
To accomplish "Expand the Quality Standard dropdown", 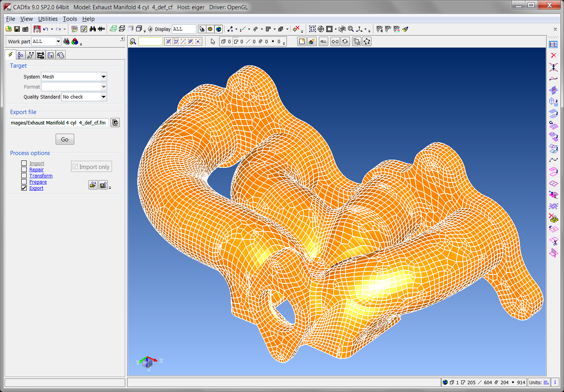I will point(103,97).
